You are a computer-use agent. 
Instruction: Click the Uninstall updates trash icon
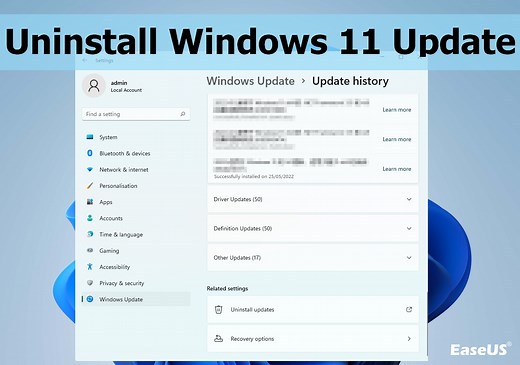pyautogui.click(x=218, y=310)
